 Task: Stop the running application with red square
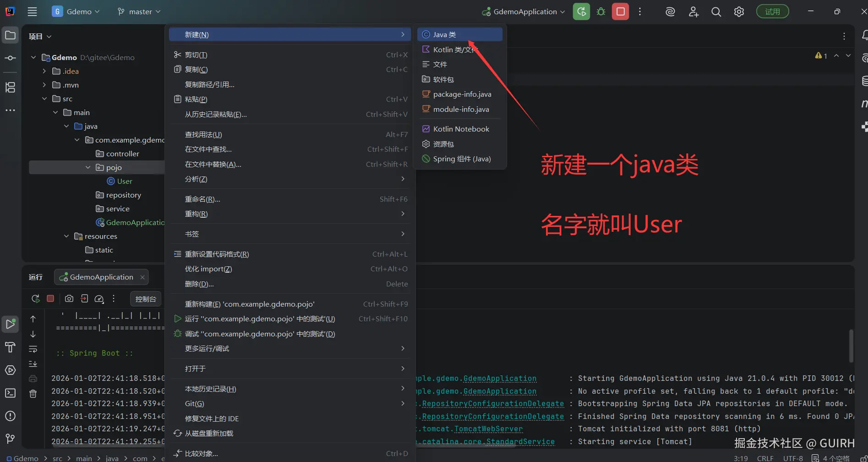[621, 12]
